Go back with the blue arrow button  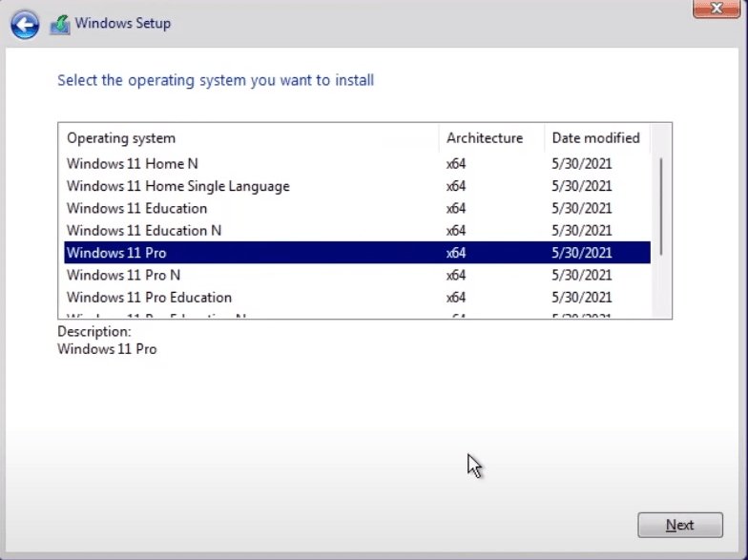point(25,25)
